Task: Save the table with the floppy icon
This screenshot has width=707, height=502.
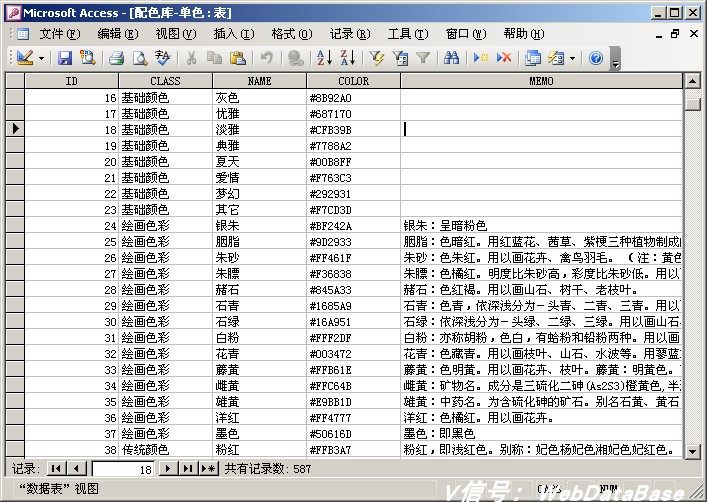Action: (x=64, y=58)
